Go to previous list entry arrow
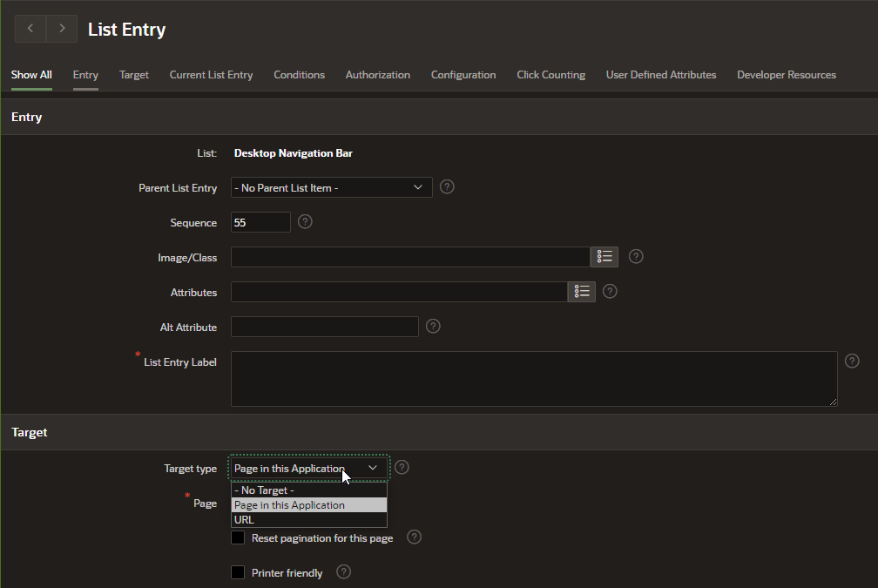This screenshot has width=878, height=588. 30,29
